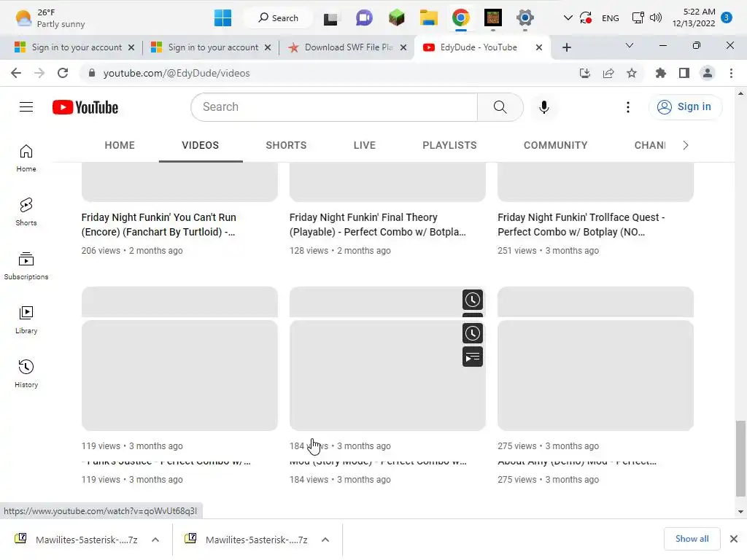Click ENG language indicator
This screenshot has height=560, width=747.
[x=611, y=18]
